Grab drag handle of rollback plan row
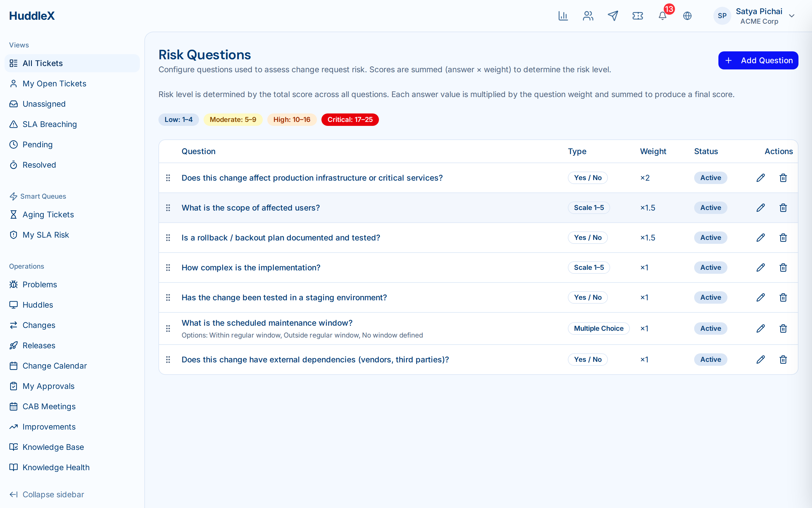Screen dimensions: 812x508 pos(168,238)
